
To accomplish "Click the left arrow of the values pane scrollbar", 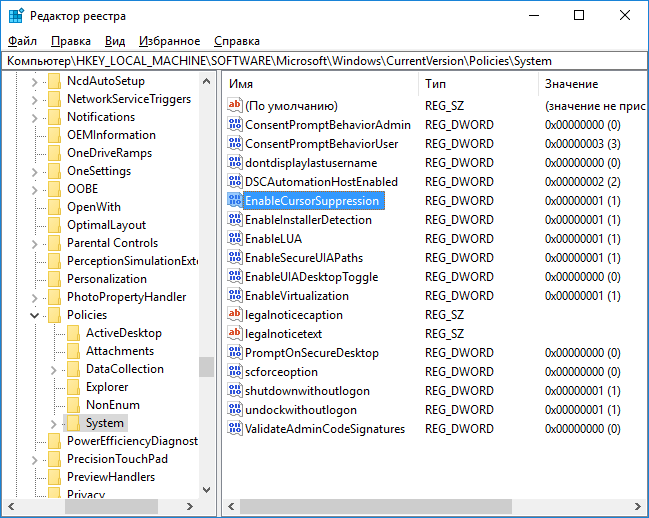I will click(231, 506).
